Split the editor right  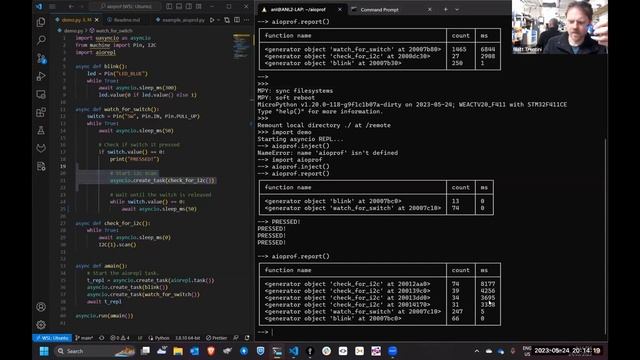coord(237,20)
